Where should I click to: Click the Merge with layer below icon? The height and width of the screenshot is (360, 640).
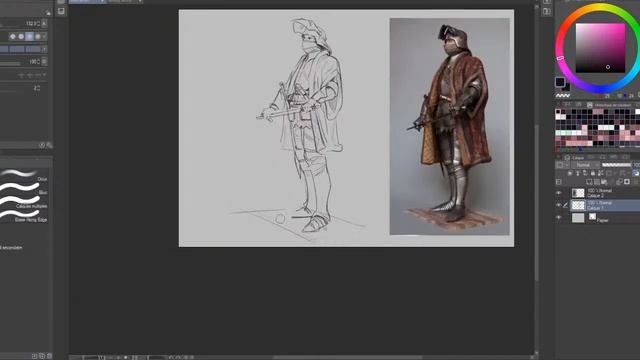(619, 182)
